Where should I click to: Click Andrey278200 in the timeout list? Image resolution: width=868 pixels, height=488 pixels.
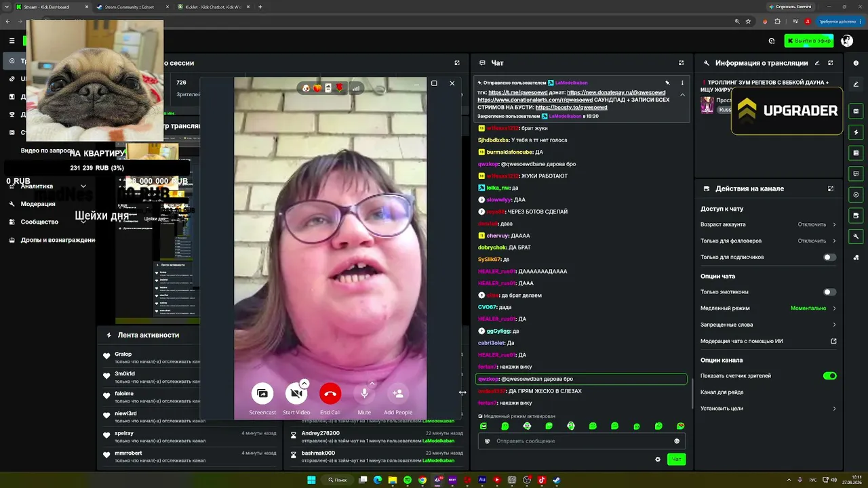(321, 433)
